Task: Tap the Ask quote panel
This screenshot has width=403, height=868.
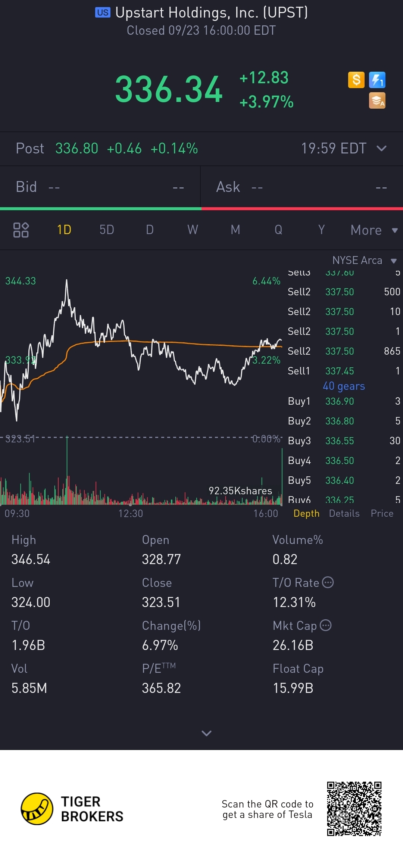Action: [302, 187]
